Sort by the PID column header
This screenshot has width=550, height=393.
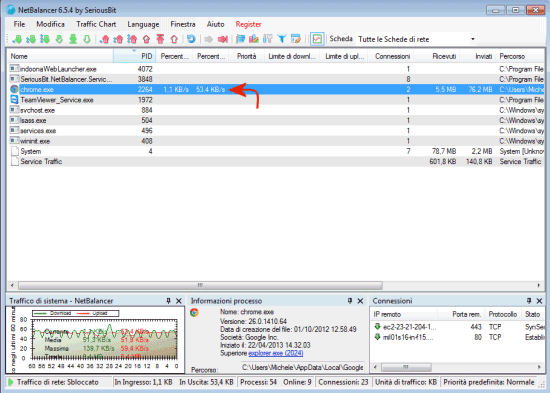coord(134,56)
